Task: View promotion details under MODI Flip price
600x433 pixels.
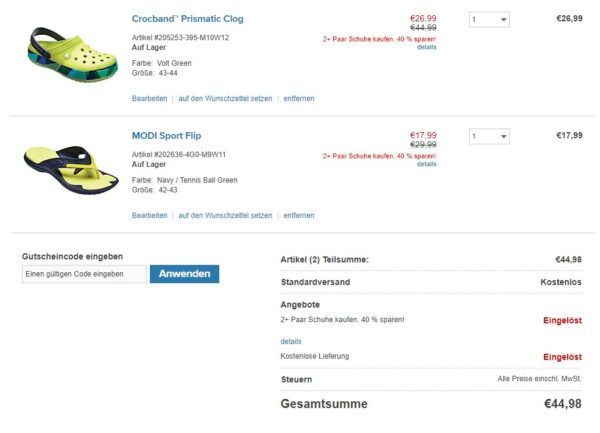Action: tap(426, 164)
